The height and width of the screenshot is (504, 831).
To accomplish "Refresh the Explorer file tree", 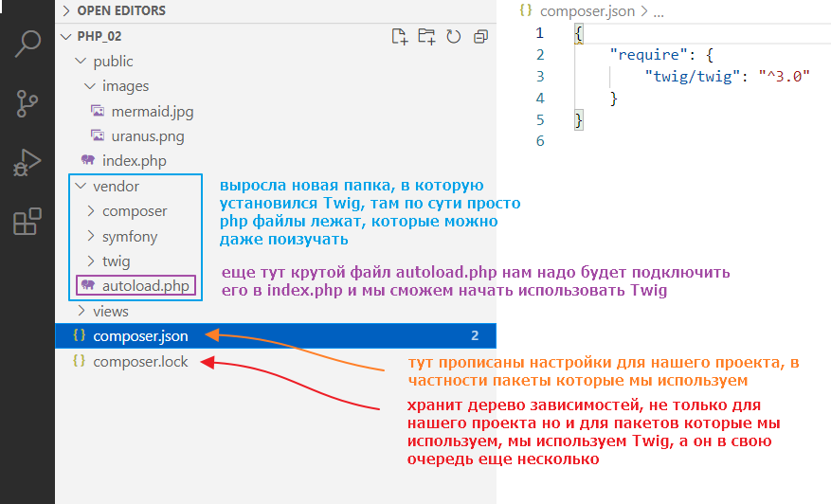I will 454,37.
